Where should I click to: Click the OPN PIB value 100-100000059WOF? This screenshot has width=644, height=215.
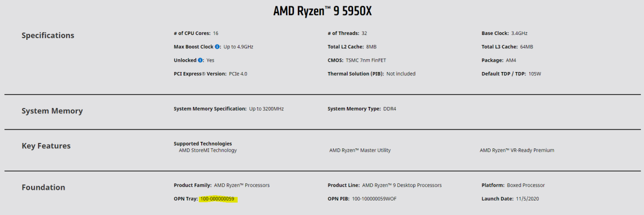coord(374,199)
